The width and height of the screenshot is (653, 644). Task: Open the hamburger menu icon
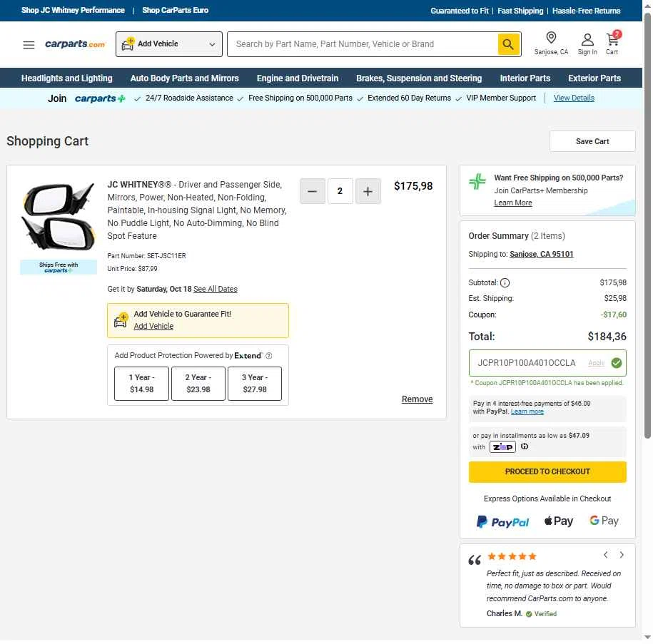(29, 44)
